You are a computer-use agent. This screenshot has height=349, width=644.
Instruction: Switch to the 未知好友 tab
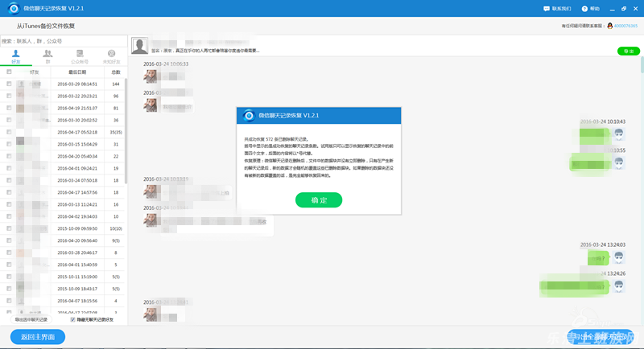click(x=111, y=57)
